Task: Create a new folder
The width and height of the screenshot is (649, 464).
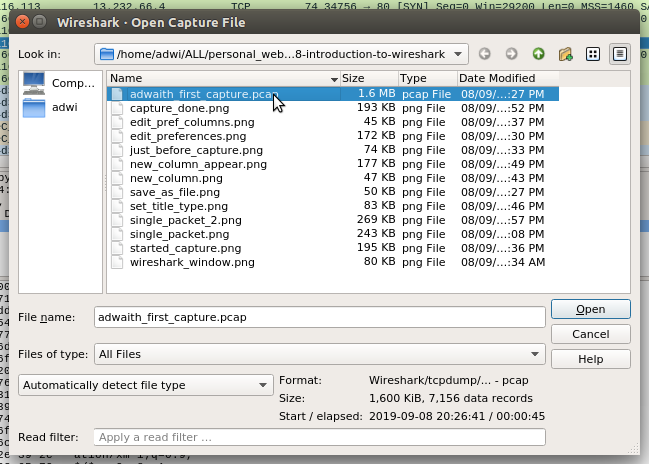Action: 565,54
